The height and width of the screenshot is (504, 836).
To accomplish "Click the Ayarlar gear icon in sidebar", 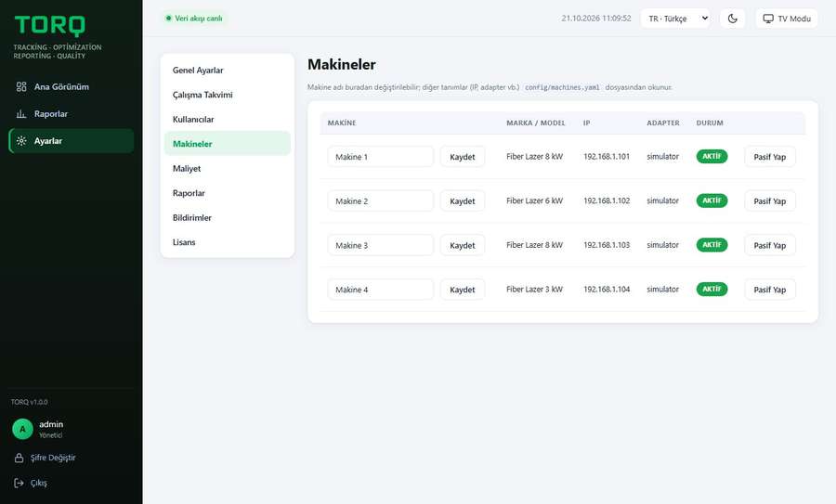I will point(21,141).
